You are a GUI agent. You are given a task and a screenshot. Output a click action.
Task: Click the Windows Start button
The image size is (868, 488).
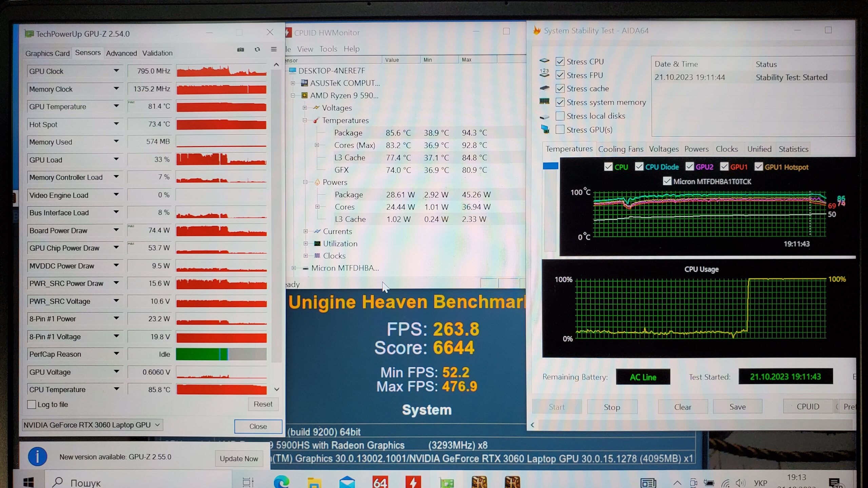28,482
